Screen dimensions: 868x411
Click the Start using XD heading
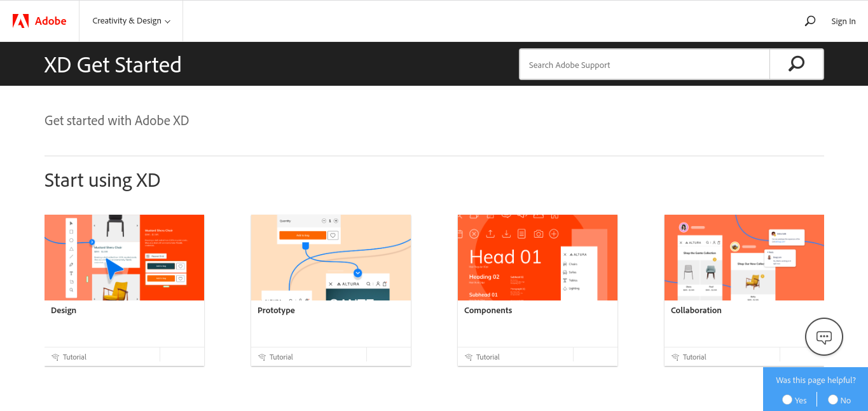pyautogui.click(x=102, y=180)
